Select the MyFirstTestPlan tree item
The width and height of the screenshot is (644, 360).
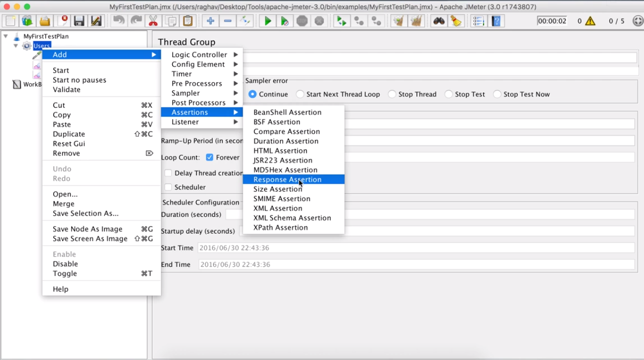pyautogui.click(x=46, y=36)
